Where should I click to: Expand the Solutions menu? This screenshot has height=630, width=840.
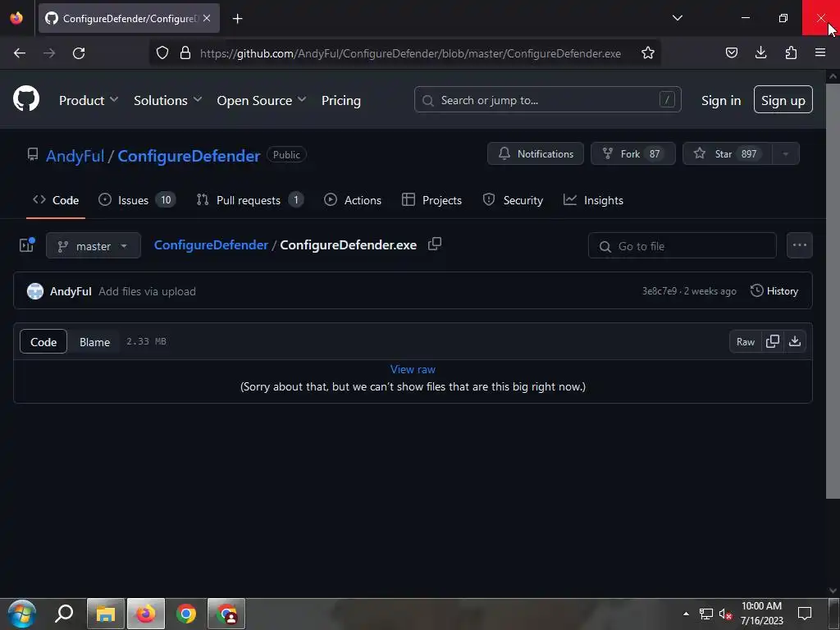pos(167,100)
